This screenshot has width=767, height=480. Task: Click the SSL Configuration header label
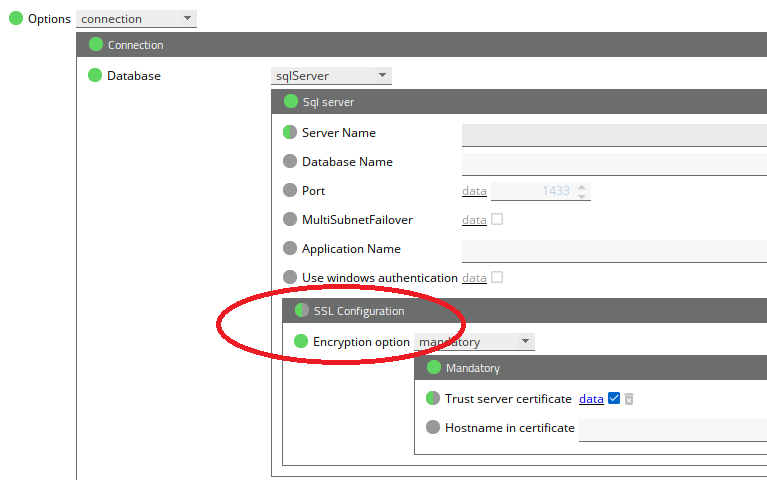click(x=359, y=311)
